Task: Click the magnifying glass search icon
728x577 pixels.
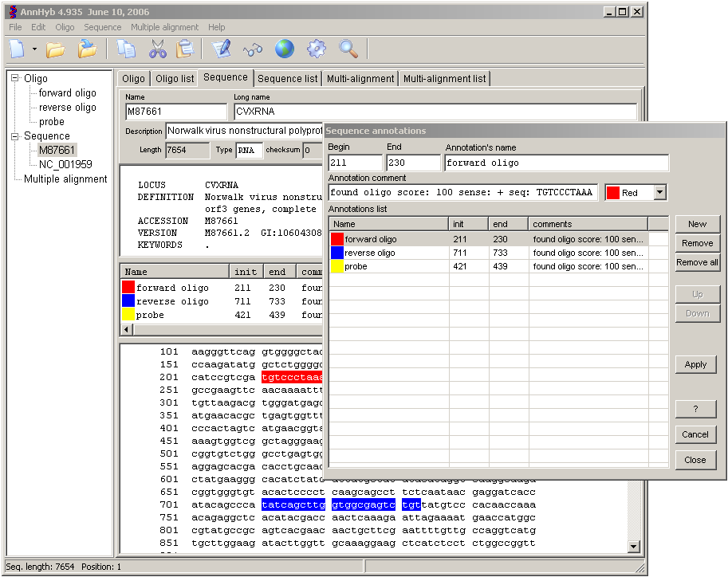Action: click(x=348, y=49)
